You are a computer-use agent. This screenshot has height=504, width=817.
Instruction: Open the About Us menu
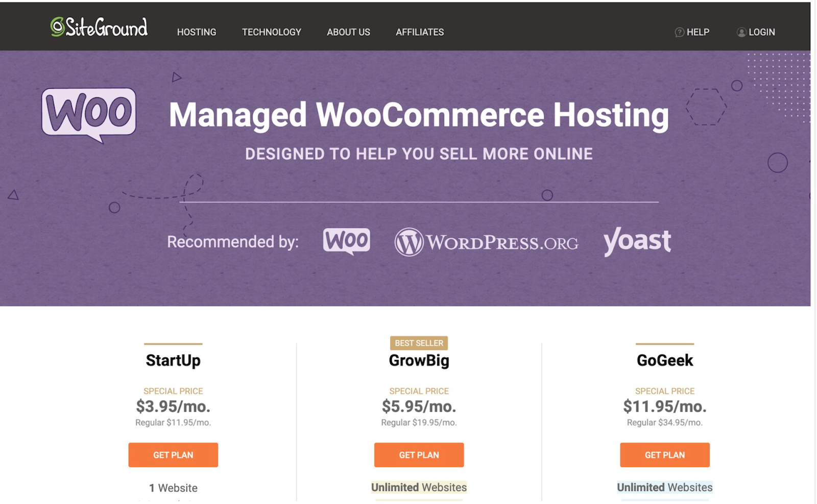pyautogui.click(x=349, y=32)
